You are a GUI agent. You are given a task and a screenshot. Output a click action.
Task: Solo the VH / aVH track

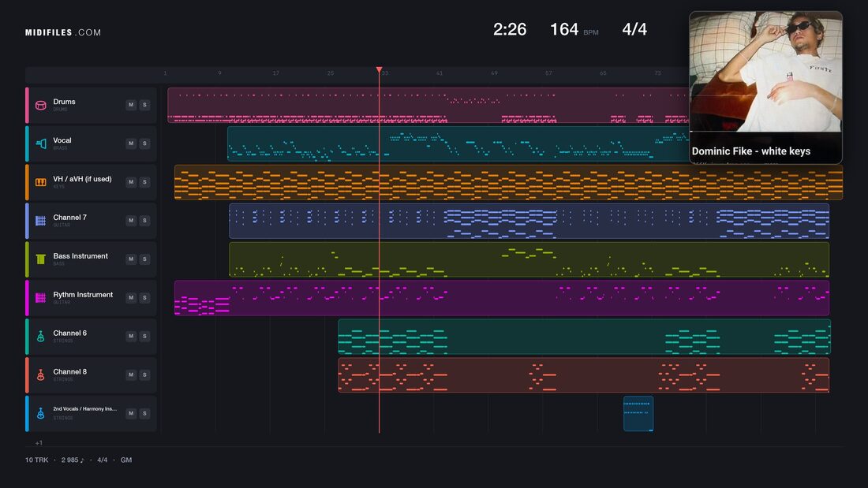(144, 182)
